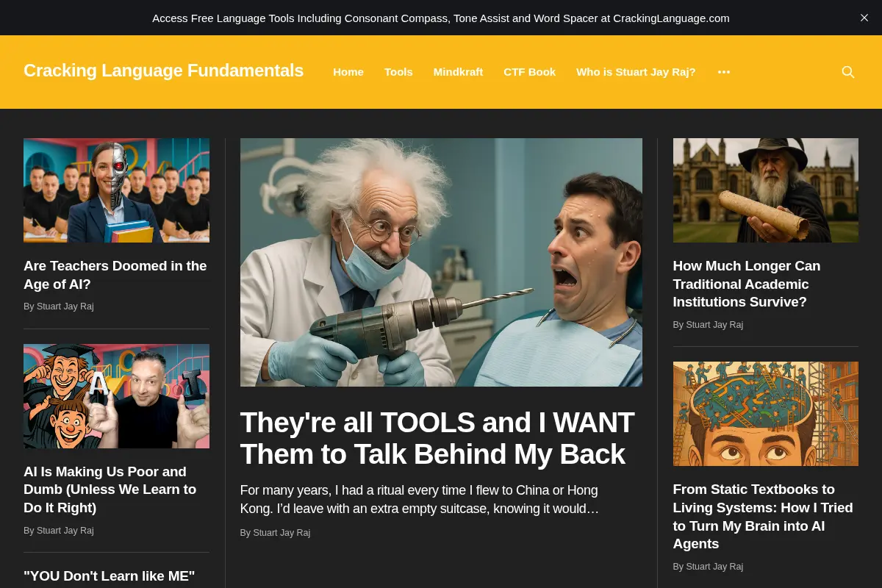882x588 pixels.
Task: Open the robot teacher article thumbnail
Action: click(x=116, y=190)
